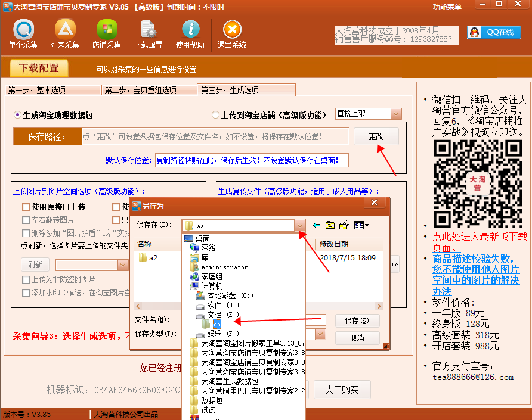
Task: Open 使用帮助 help
Action: pyautogui.click(x=190, y=34)
